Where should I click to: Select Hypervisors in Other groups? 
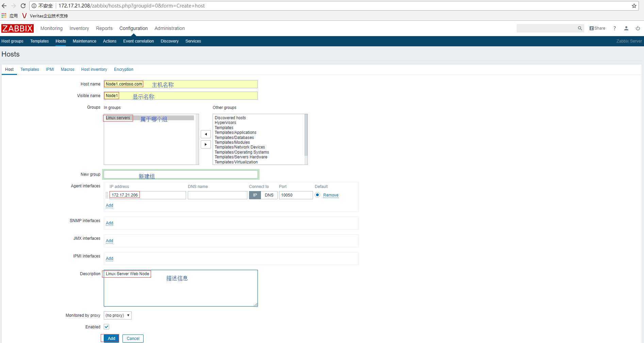[x=225, y=123]
